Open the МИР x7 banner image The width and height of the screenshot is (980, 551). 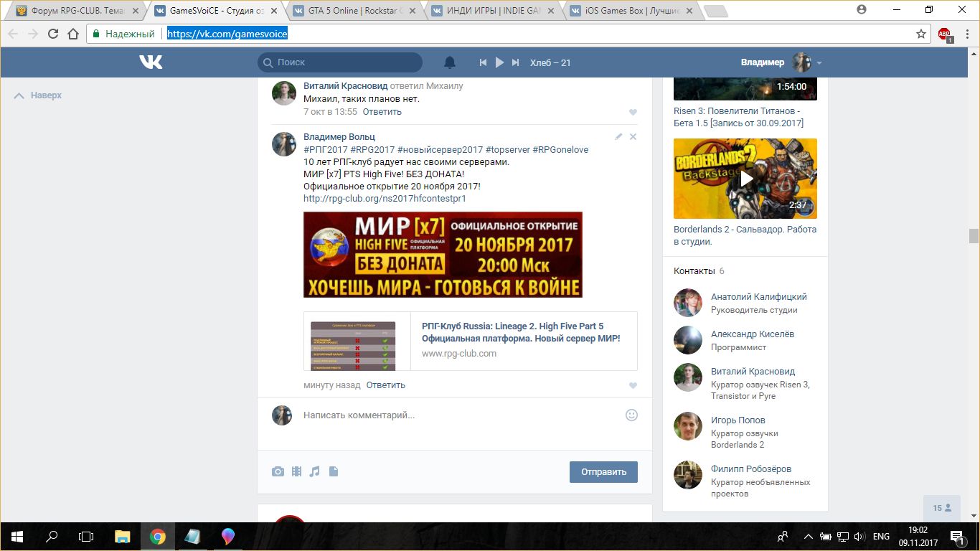[x=443, y=255]
